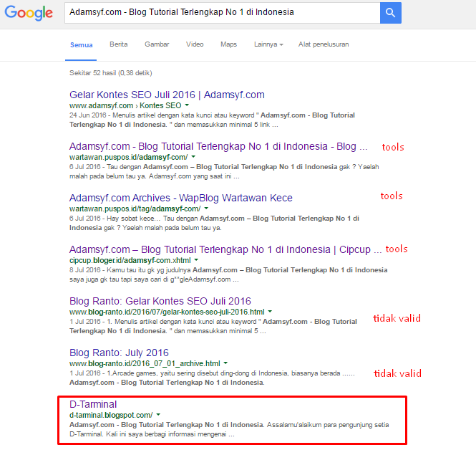Click the d-taminal.blogspot.com/ URL text
The height and width of the screenshot is (450, 476).
click(x=111, y=416)
